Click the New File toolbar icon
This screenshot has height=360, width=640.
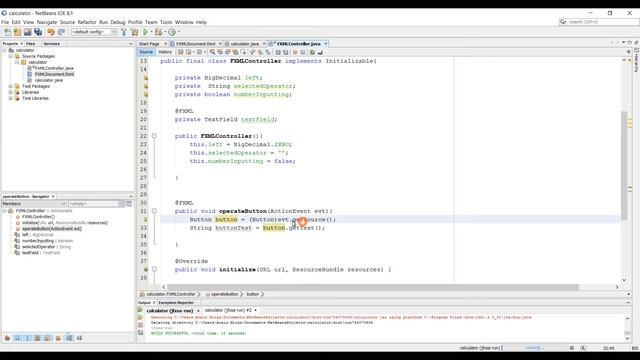7,32
